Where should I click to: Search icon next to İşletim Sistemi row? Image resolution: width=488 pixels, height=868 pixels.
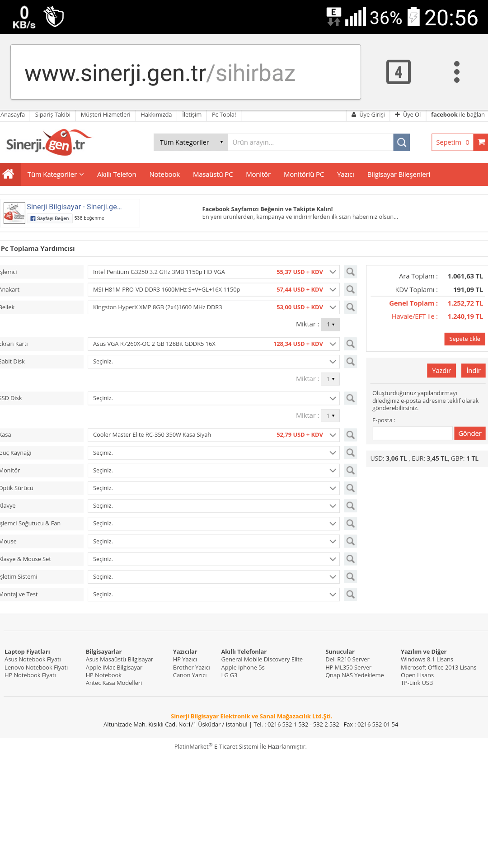[350, 576]
